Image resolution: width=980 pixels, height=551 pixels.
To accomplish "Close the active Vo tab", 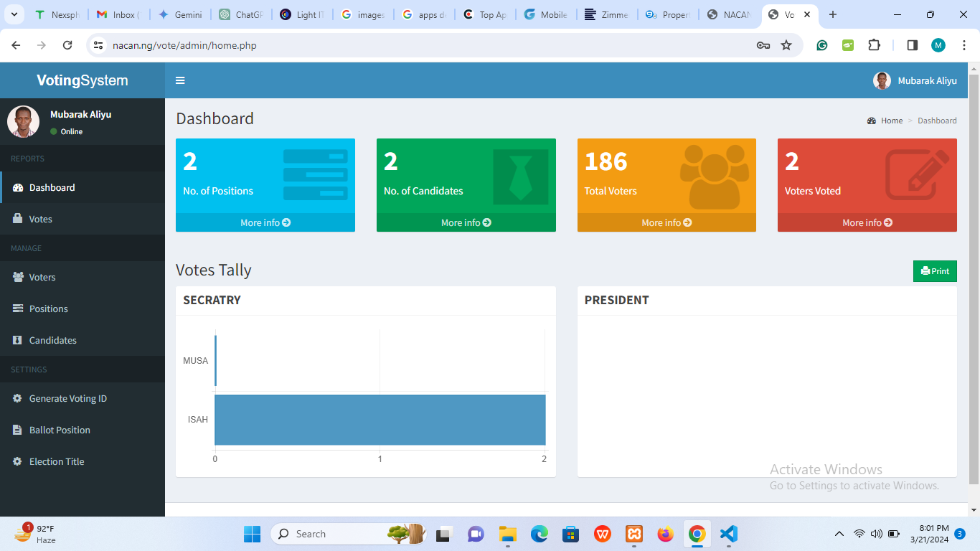I will [x=807, y=14].
